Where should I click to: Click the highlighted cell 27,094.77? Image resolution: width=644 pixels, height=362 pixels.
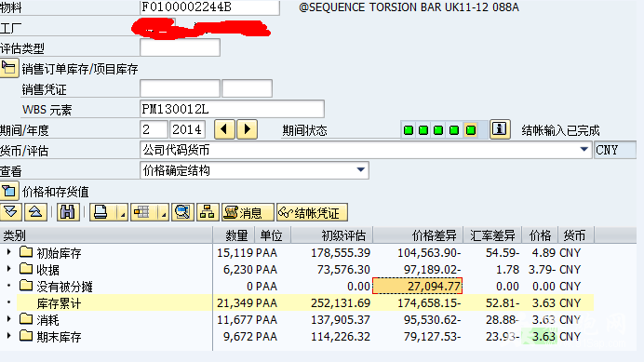click(417, 286)
